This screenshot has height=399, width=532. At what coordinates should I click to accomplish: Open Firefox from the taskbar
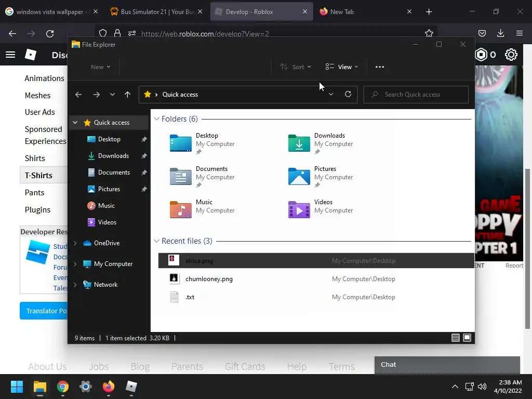click(x=109, y=387)
